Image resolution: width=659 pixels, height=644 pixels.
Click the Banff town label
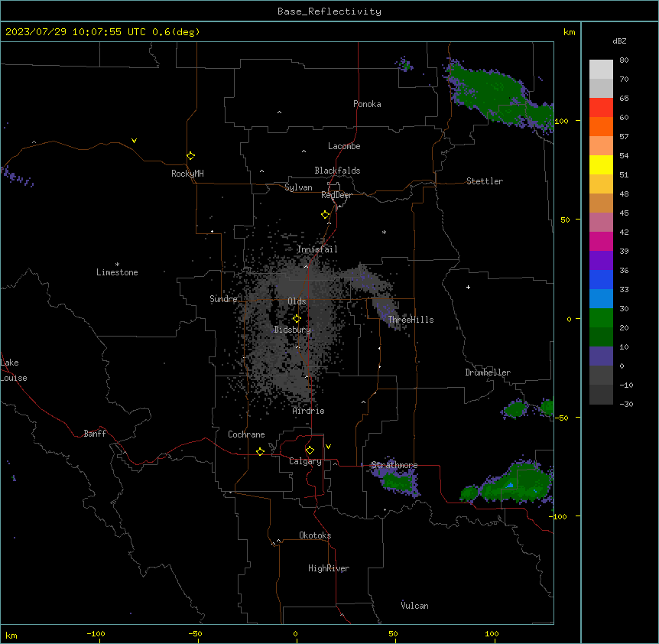[x=95, y=434]
